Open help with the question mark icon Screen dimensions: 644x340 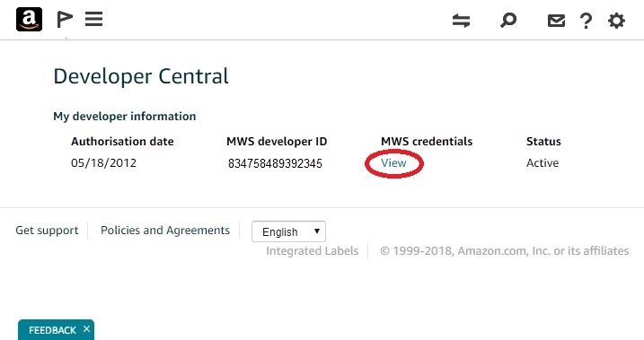[587, 21]
